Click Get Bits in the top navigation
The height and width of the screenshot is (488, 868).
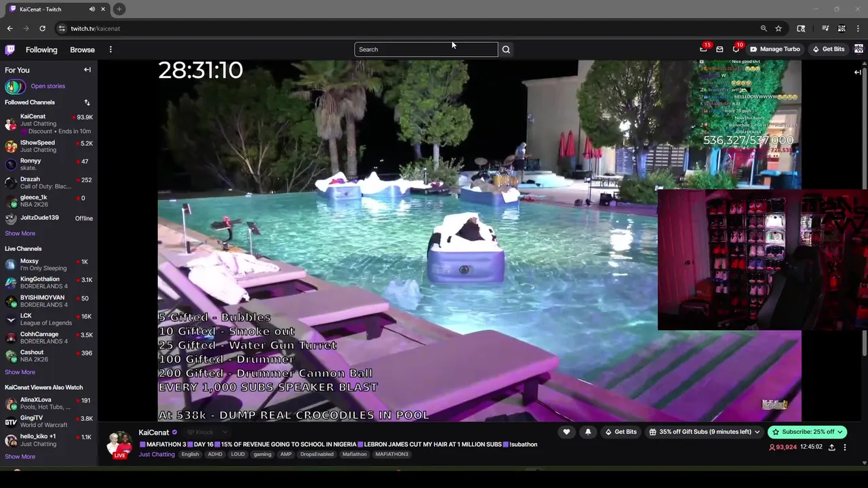pos(829,49)
